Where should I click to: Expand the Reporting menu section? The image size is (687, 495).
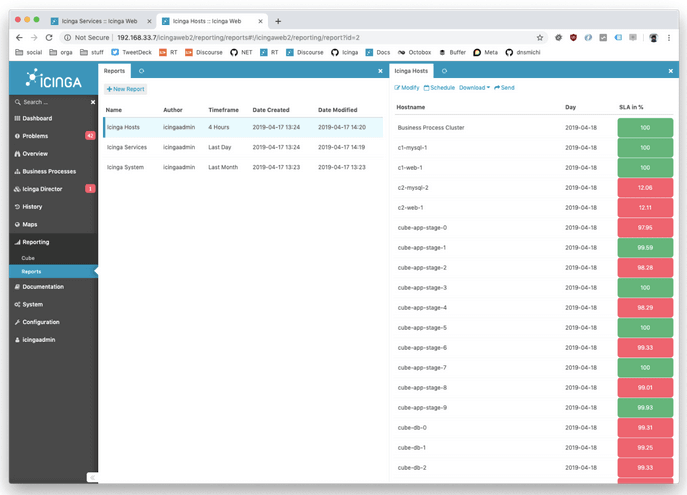pyautogui.click(x=53, y=242)
